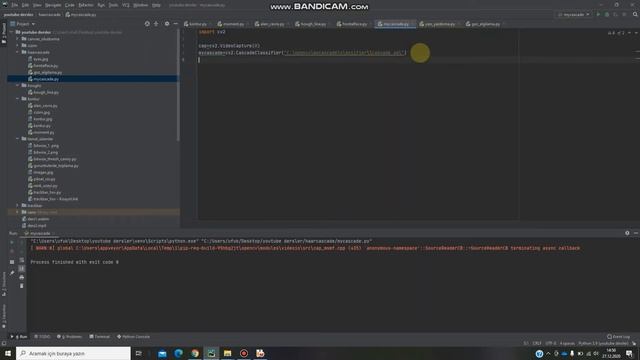Open the Refactor menu
Image resolution: width=640 pixels, height=360 pixels.
(86, 5)
